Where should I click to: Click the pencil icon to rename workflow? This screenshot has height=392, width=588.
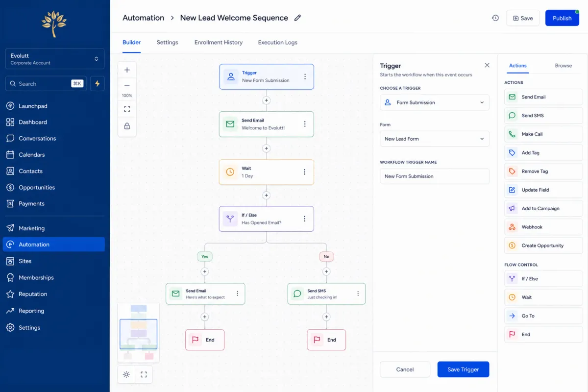click(297, 18)
